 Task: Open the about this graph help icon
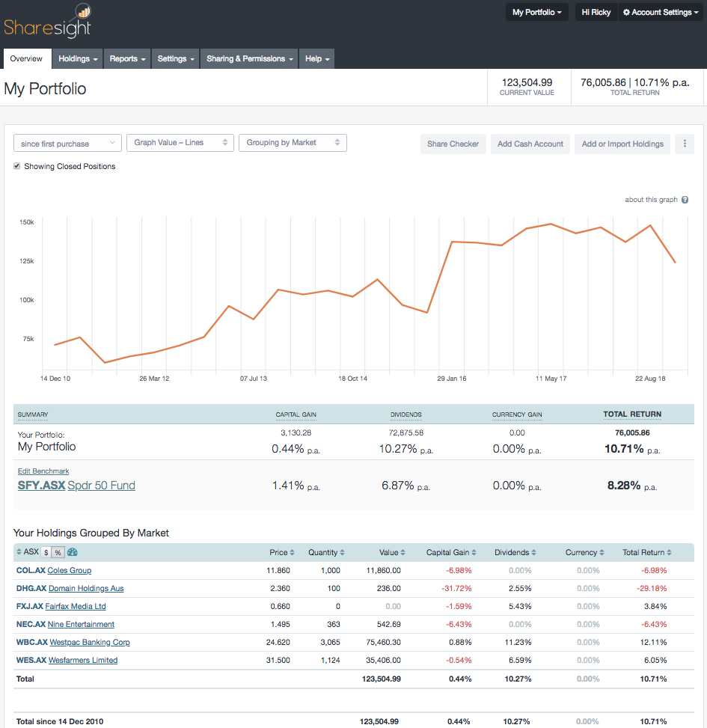pyautogui.click(x=685, y=200)
